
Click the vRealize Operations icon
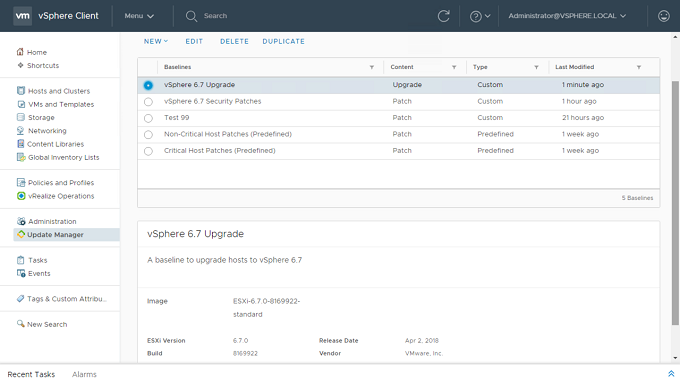(21, 196)
